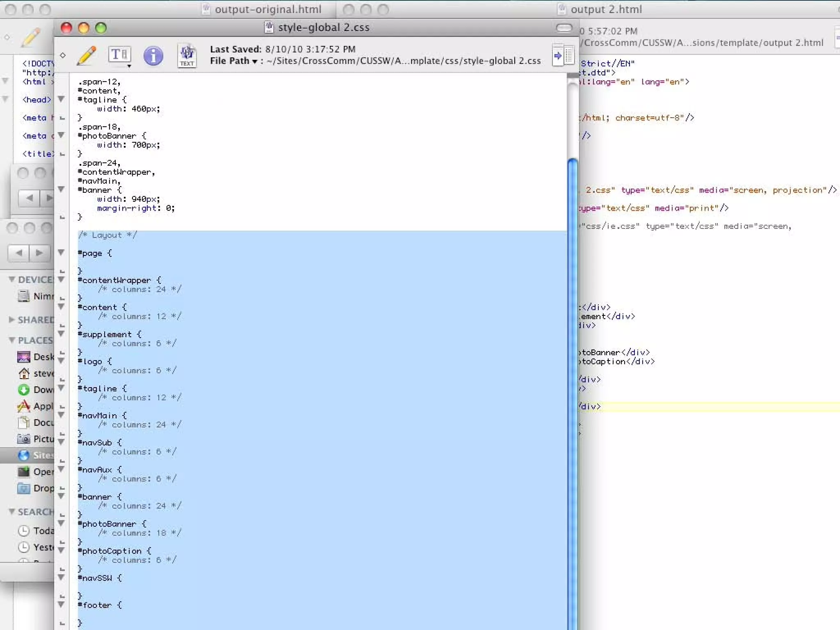Click the pencil edit-state icon in style-global 2.css
840x630 pixels.
click(x=87, y=55)
